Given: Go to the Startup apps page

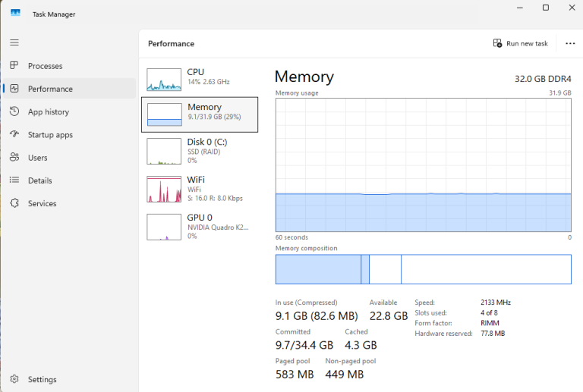Looking at the screenshot, I should [70, 135].
